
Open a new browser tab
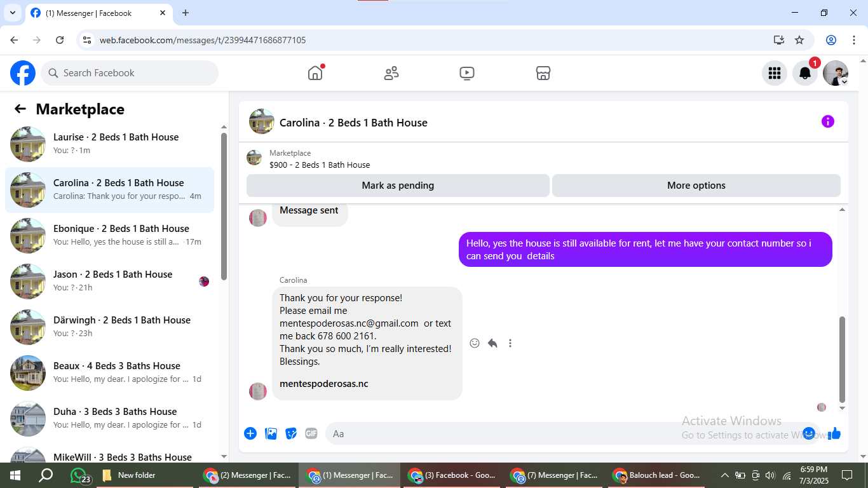pyautogui.click(x=186, y=13)
